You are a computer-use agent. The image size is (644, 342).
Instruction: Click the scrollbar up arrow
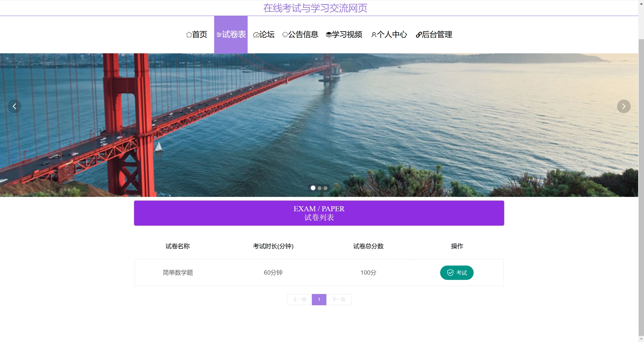click(x=641, y=4)
